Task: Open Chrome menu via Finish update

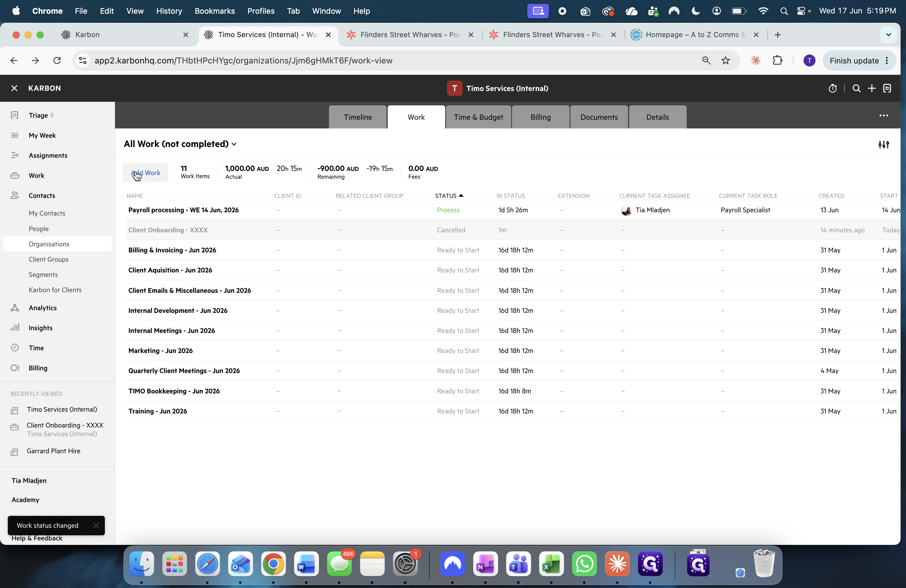Action: click(x=859, y=60)
